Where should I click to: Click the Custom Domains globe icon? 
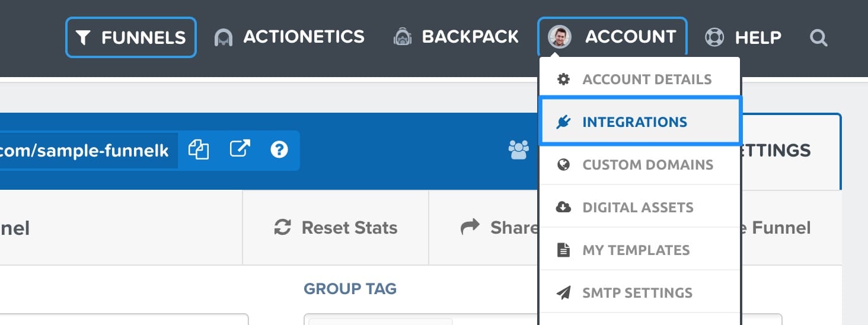click(x=563, y=164)
